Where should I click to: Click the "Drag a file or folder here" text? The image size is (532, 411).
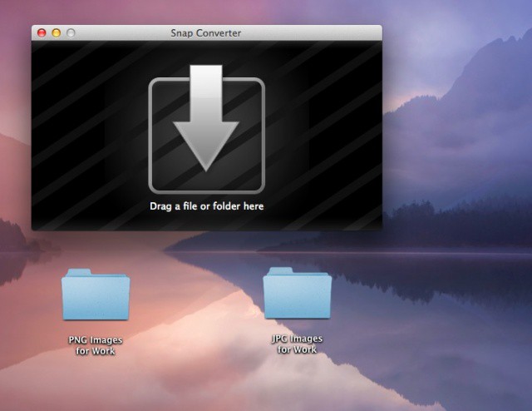tap(207, 206)
